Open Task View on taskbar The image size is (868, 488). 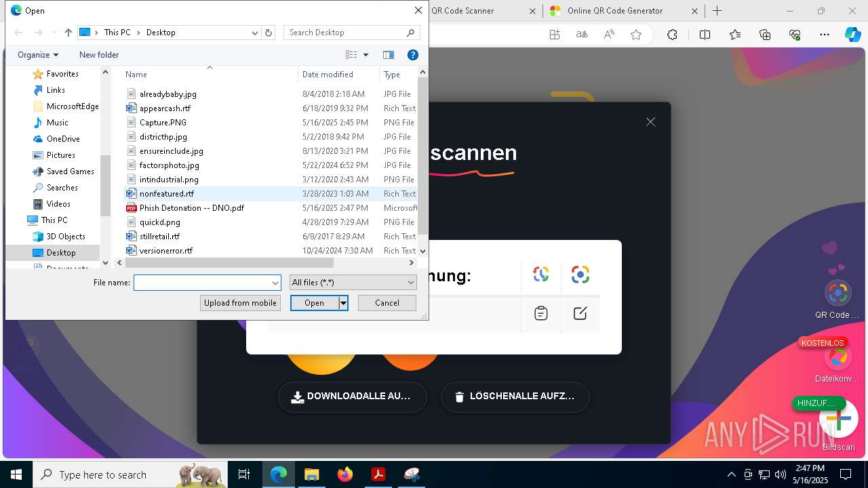[244, 474]
